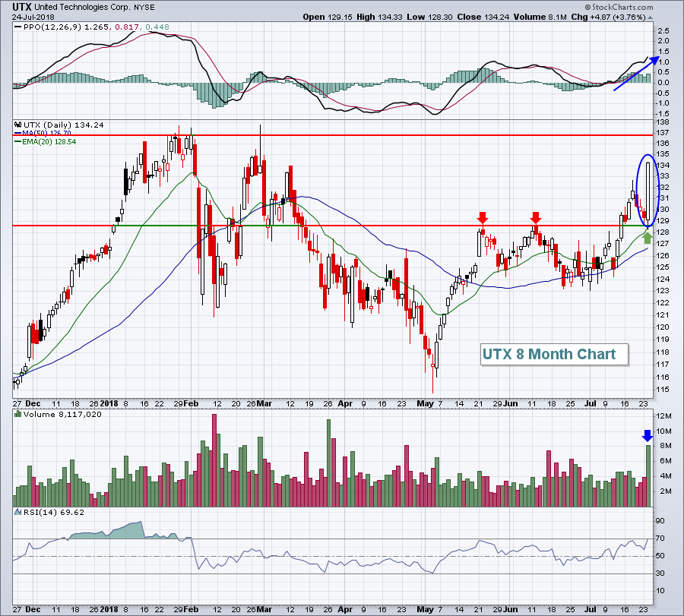Click the 134 price axis label

point(663,166)
